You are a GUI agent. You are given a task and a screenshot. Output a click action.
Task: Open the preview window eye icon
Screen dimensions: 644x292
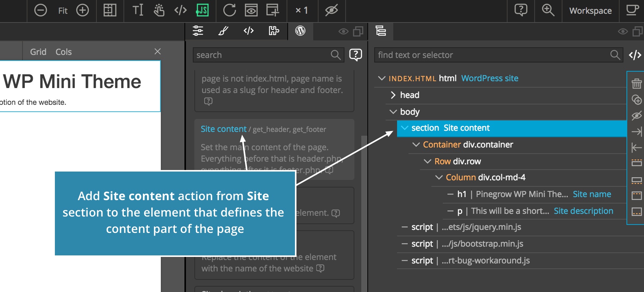[251, 10]
